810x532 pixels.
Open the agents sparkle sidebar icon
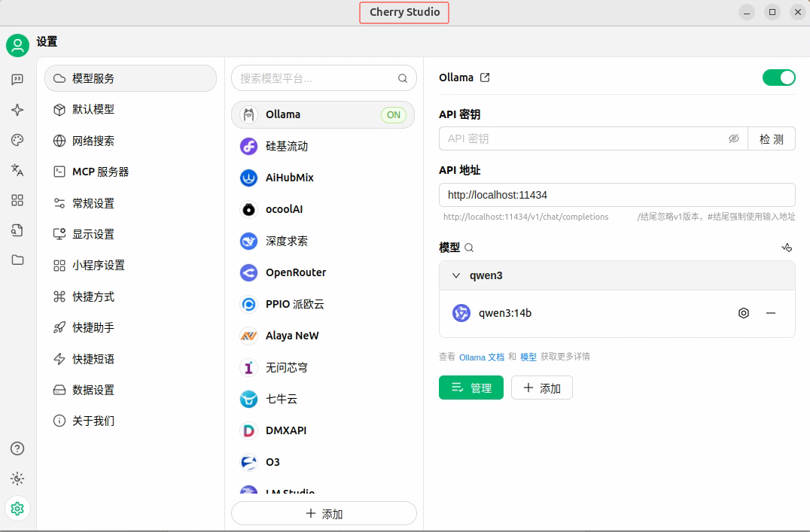[17, 110]
